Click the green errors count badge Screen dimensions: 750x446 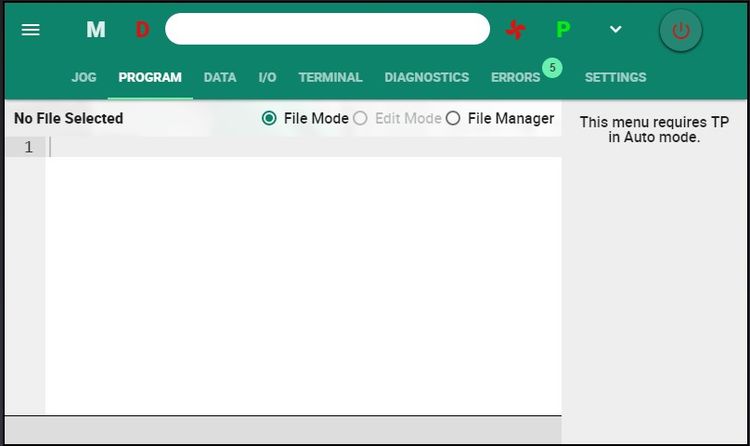coord(552,68)
